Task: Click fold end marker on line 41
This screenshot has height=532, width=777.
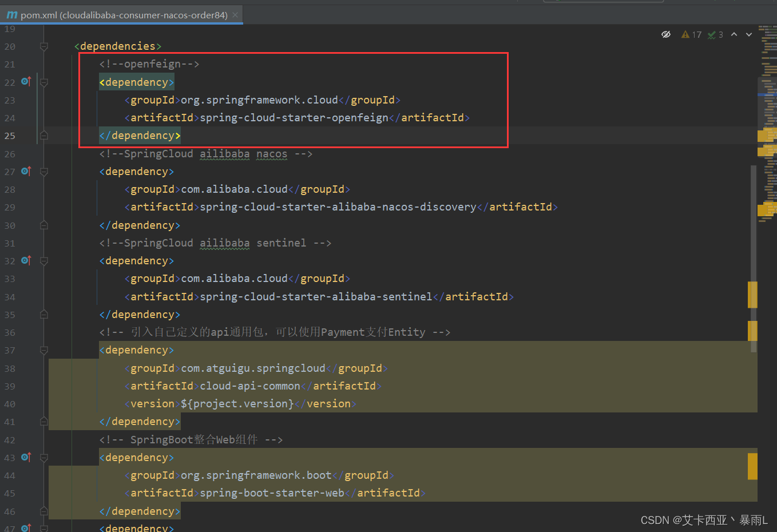Action: click(44, 422)
